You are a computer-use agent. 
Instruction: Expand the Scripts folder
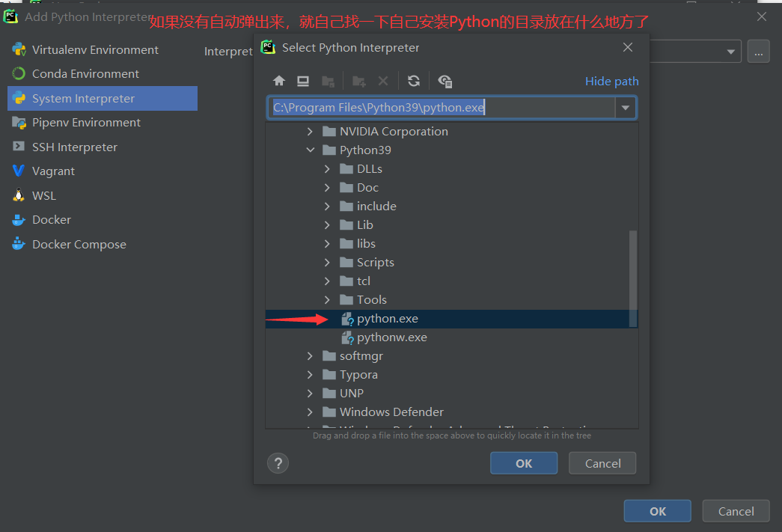pos(327,263)
